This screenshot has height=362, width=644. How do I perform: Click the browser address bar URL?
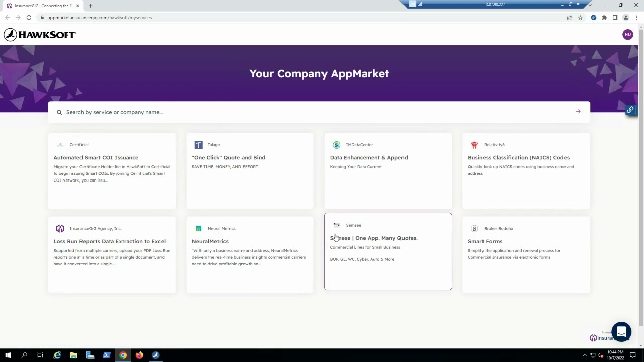coord(100,18)
